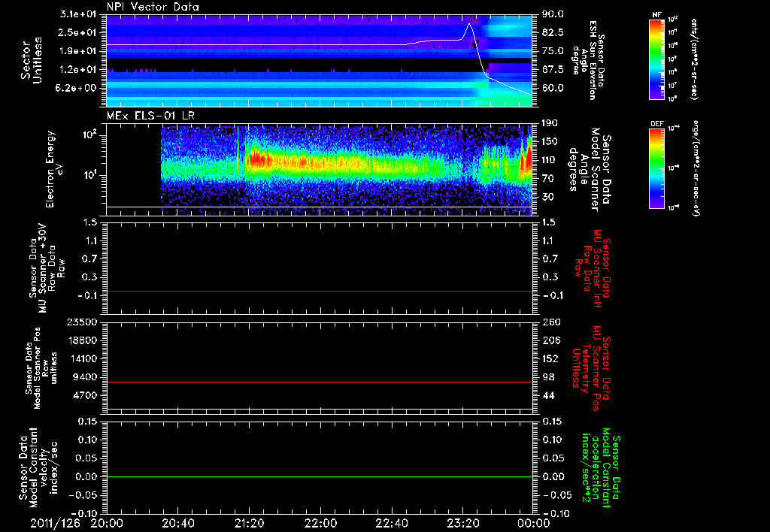Click the electron burst near the spectrogram's right edge

point(526,157)
